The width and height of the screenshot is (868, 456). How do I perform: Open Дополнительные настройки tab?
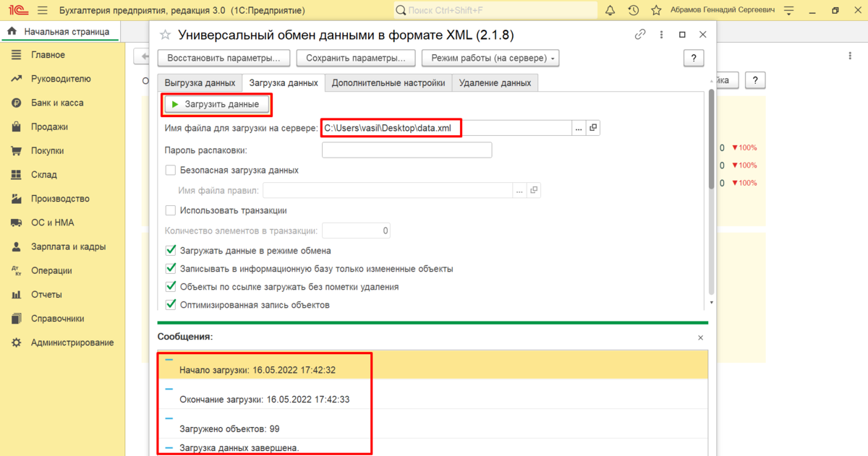[x=388, y=83]
